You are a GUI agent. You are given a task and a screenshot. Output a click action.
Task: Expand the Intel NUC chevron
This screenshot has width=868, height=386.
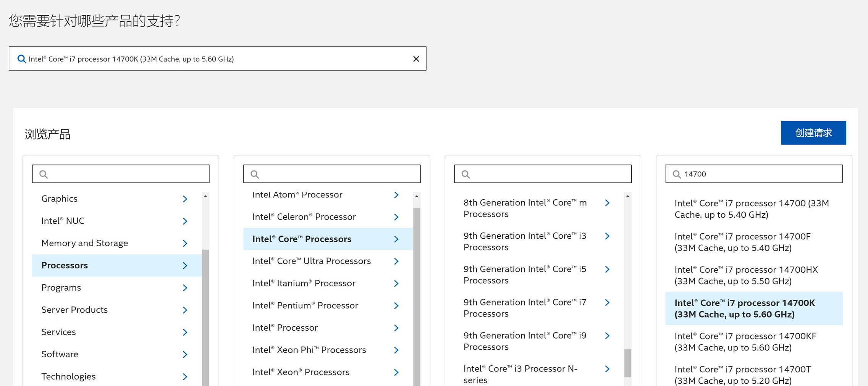(x=185, y=221)
